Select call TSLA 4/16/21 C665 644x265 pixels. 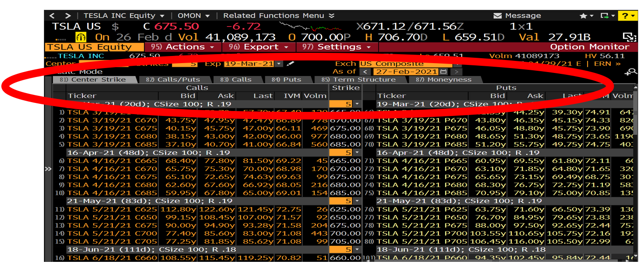pos(112,161)
